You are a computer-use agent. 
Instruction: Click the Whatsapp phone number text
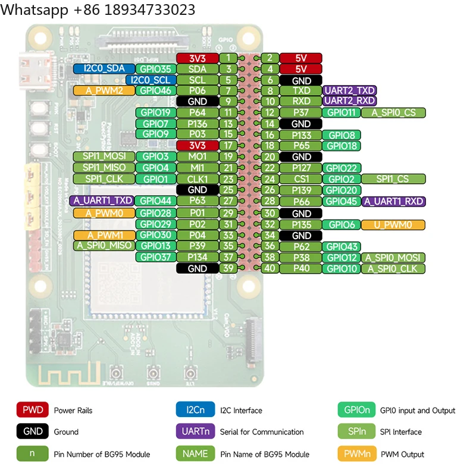point(98,10)
